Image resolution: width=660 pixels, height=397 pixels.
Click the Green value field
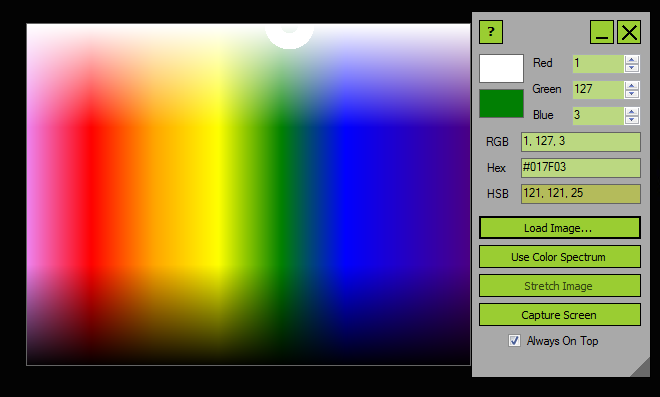[x=598, y=90]
